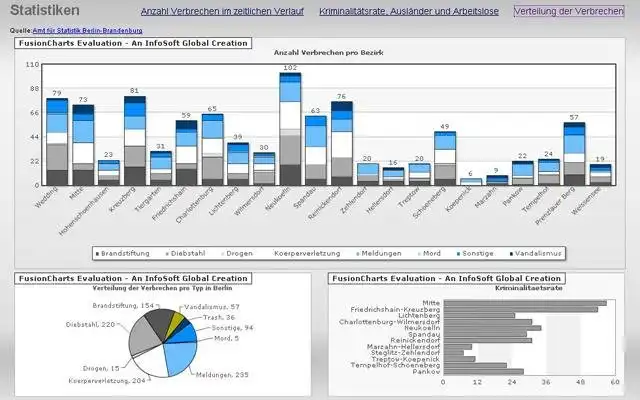The image size is (640, 400).
Task: Select the Koepenick bar labeled 6
Action: click(471, 182)
